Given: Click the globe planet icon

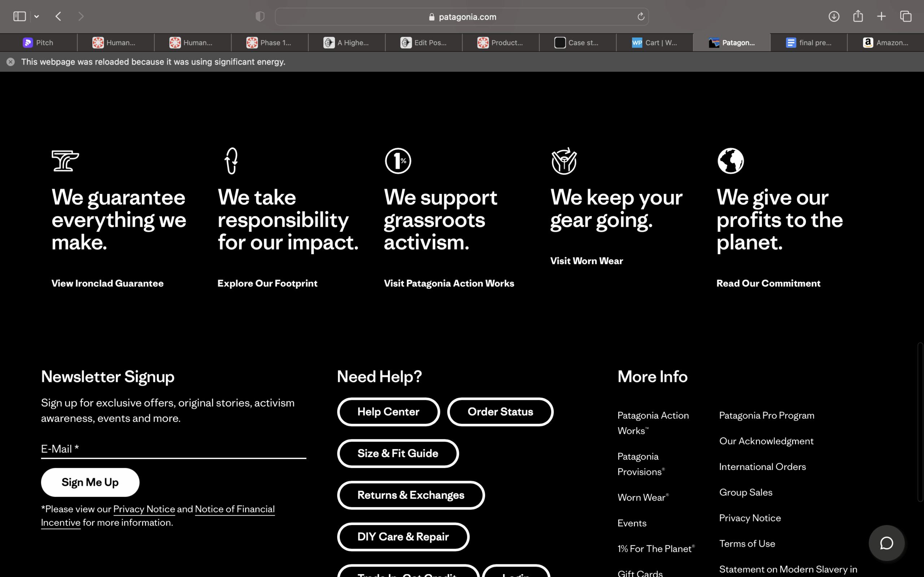Looking at the screenshot, I should [x=731, y=161].
